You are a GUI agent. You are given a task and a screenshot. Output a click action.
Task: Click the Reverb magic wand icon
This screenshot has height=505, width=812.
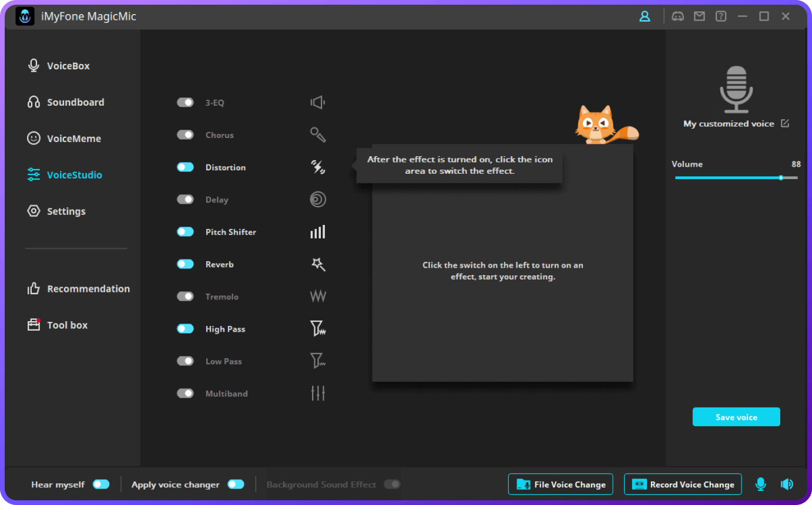pyautogui.click(x=318, y=264)
